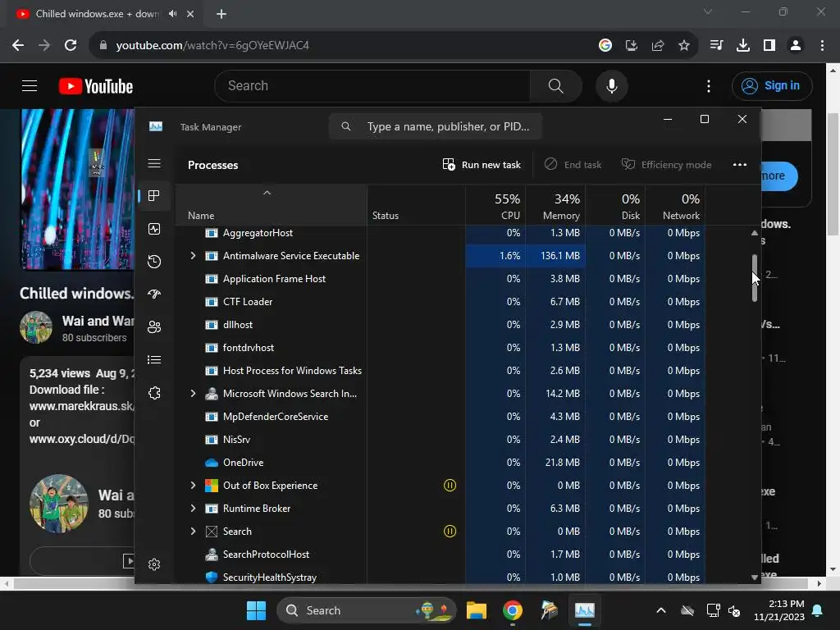Share this page from the address bar

(658, 46)
